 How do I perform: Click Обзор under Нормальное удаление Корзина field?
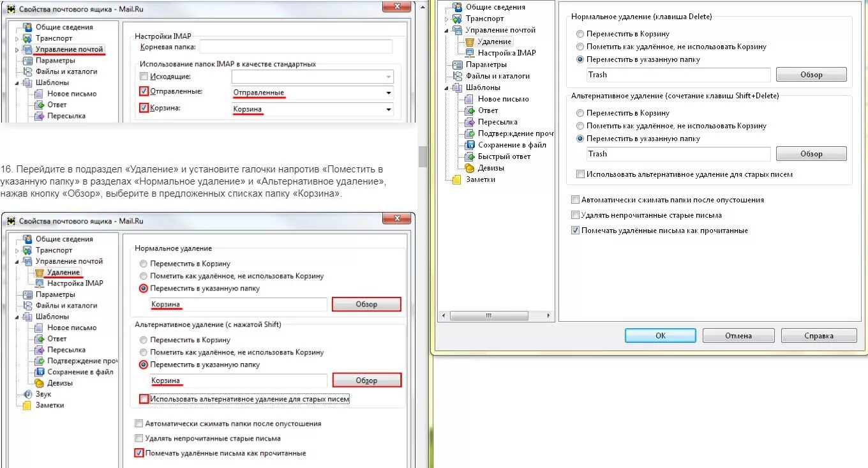[366, 305]
